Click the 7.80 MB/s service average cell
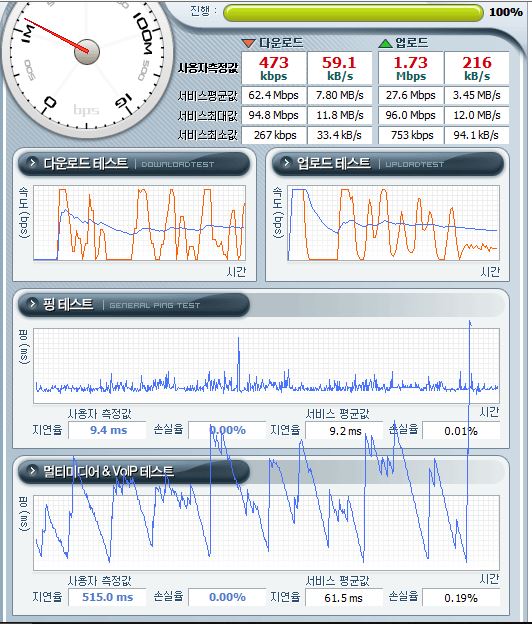 point(340,96)
